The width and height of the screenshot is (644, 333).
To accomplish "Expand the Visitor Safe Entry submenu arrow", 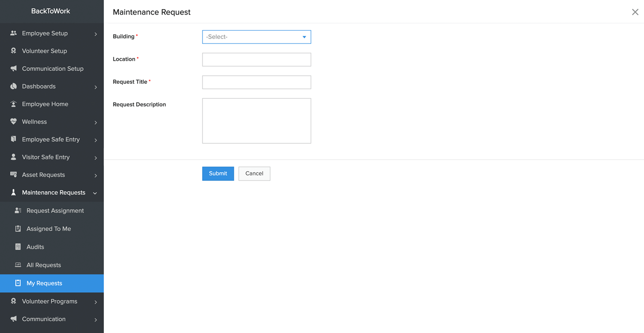I will (95, 157).
